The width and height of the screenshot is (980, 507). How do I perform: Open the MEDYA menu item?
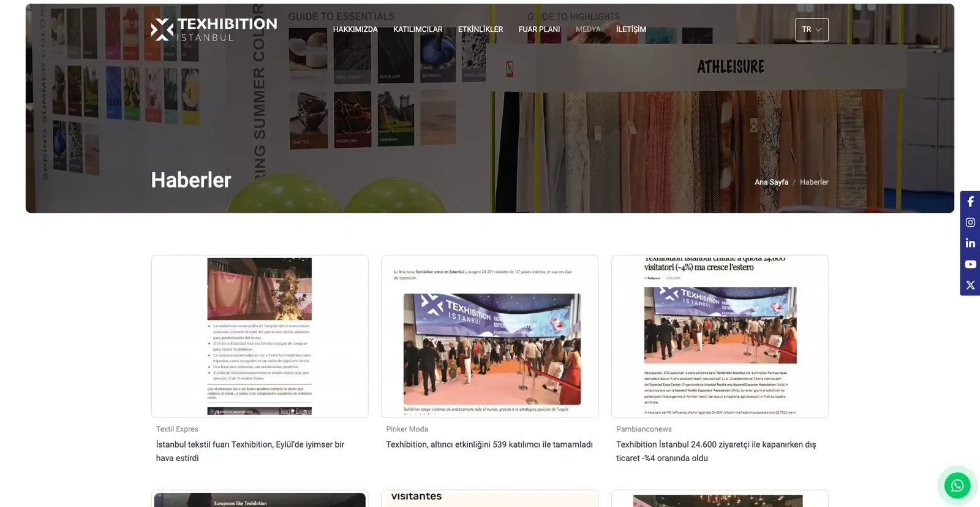click(588, 29)
